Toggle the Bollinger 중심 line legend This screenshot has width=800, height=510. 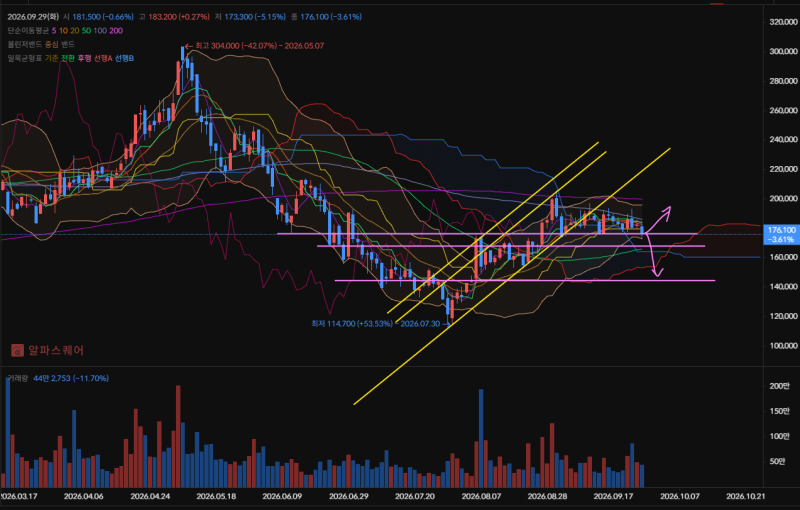point(52,44)
